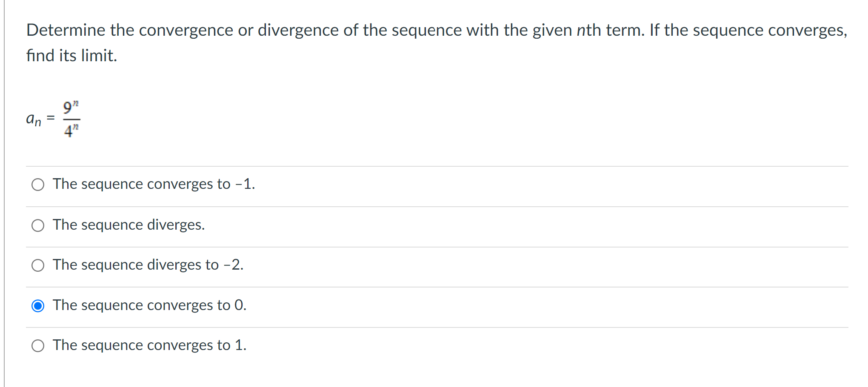Choose "The sequence diverges." option
Viewport: 868px width, 387px height.
(38, 225)
